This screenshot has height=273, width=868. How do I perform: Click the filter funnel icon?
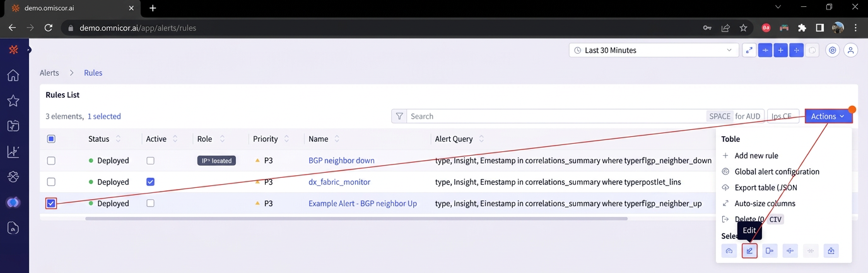click(x=399, y=116)
